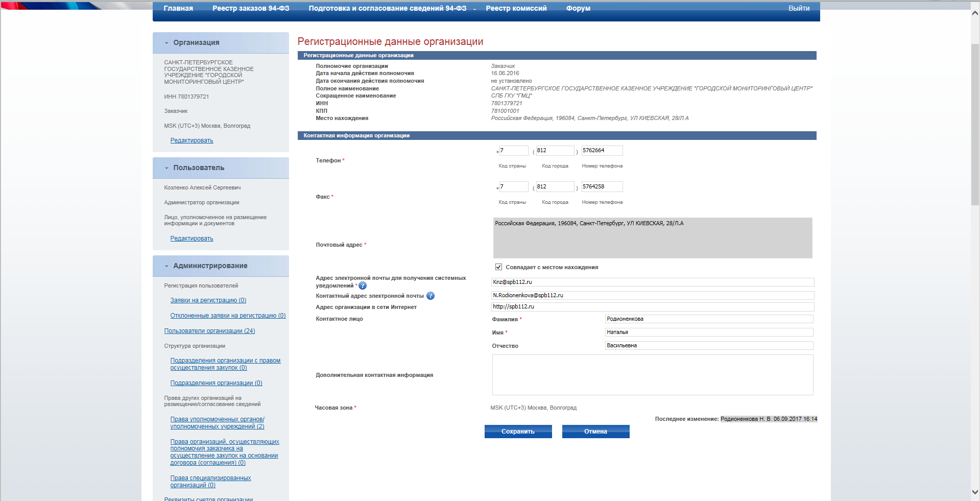Click scrollbar down arrow
Screen dimensions: 980x501
[975, 492]
